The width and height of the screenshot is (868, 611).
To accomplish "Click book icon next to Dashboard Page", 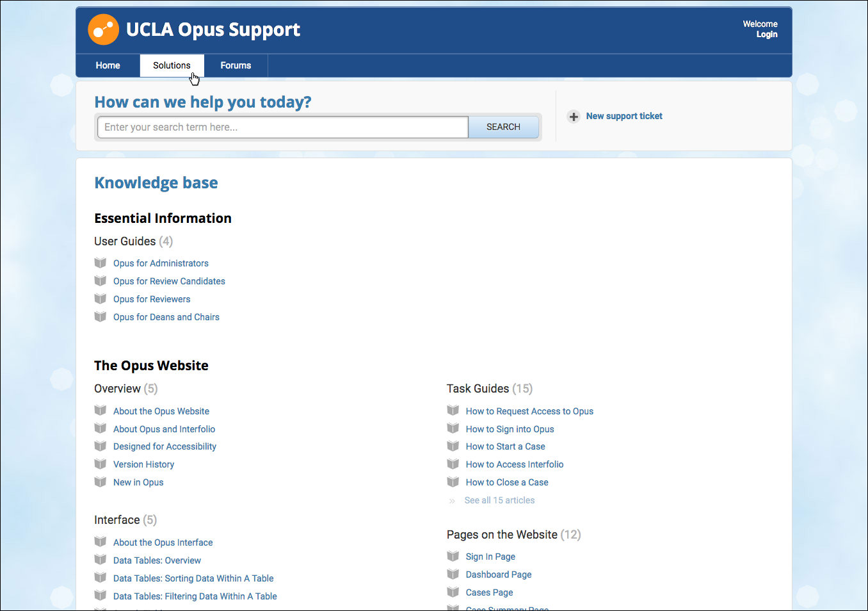I will click(x=453, y=574).
